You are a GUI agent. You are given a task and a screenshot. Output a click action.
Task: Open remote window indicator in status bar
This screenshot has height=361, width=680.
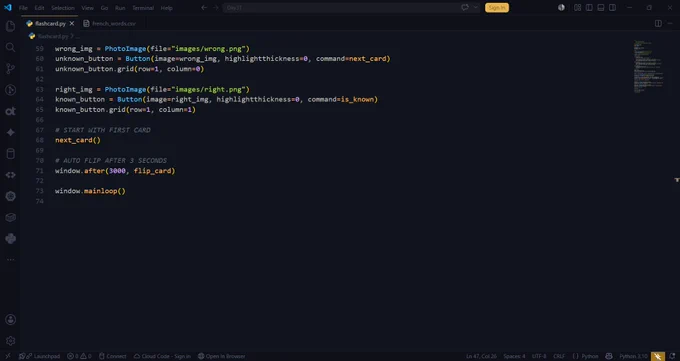click(7, 356)
